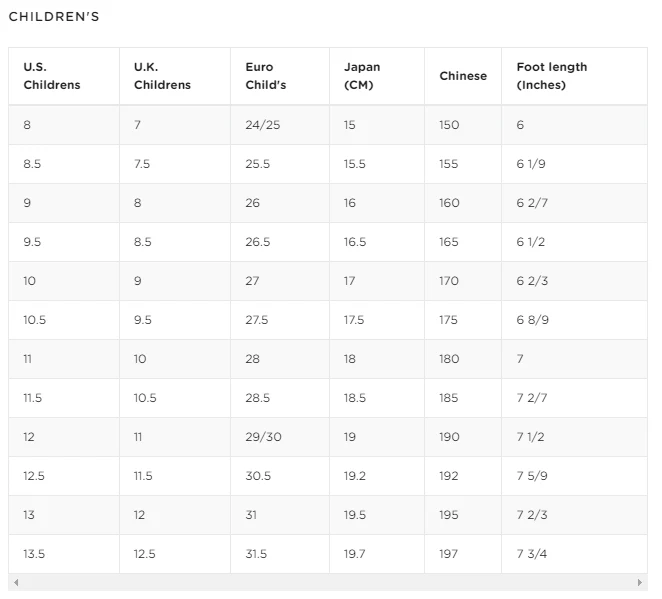Select the U.K. Childrens column header
Screen dimensions: 662x599
(162, 76)
